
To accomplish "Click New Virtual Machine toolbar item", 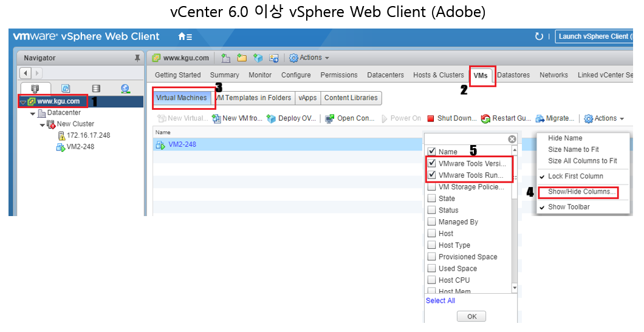I will pos(183,118).
